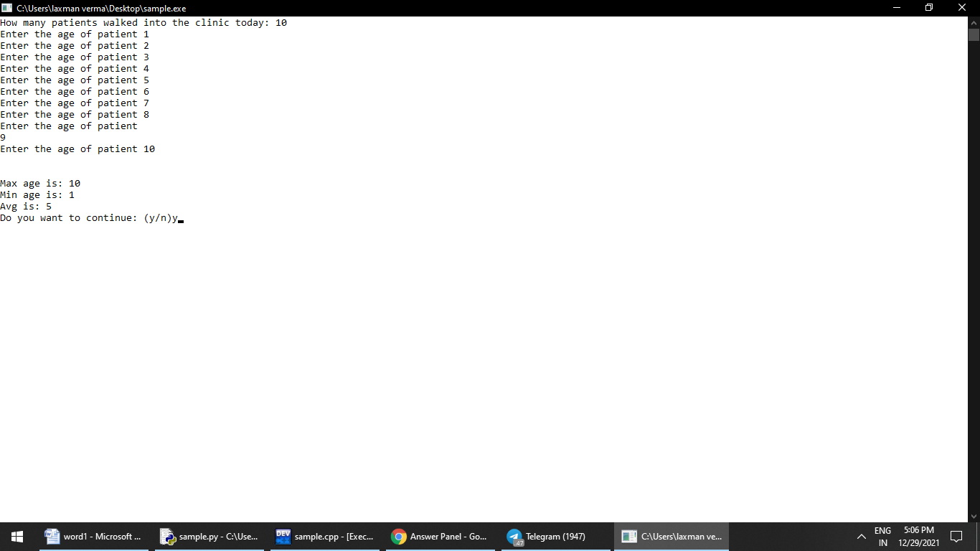Screen dimensions: 980x551
Task: Click the line "Enter the age of patient 10"
Action: (77, 149)
